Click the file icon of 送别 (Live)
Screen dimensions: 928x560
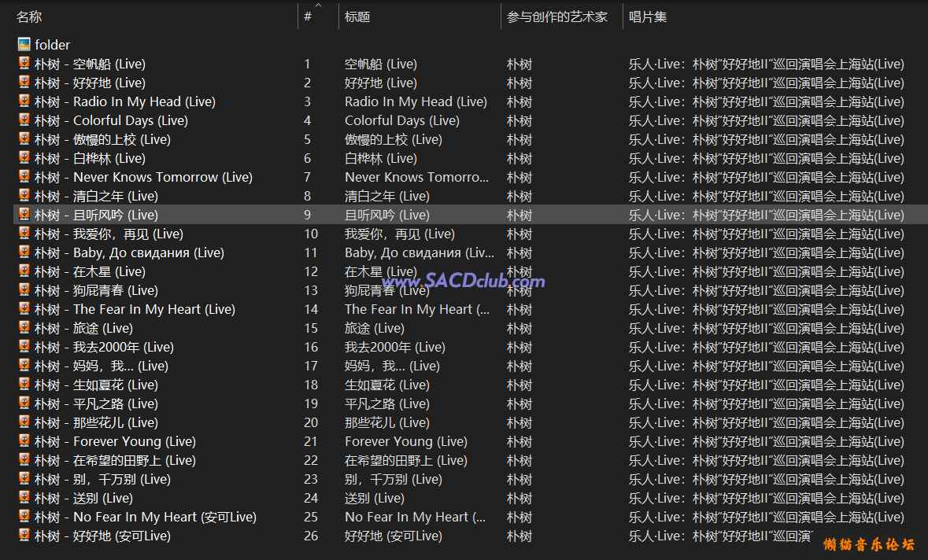24,498
